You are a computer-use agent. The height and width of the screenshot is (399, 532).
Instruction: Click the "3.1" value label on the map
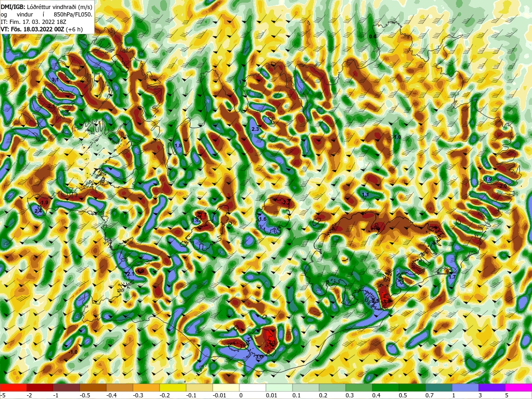click(x=55, y=80)
